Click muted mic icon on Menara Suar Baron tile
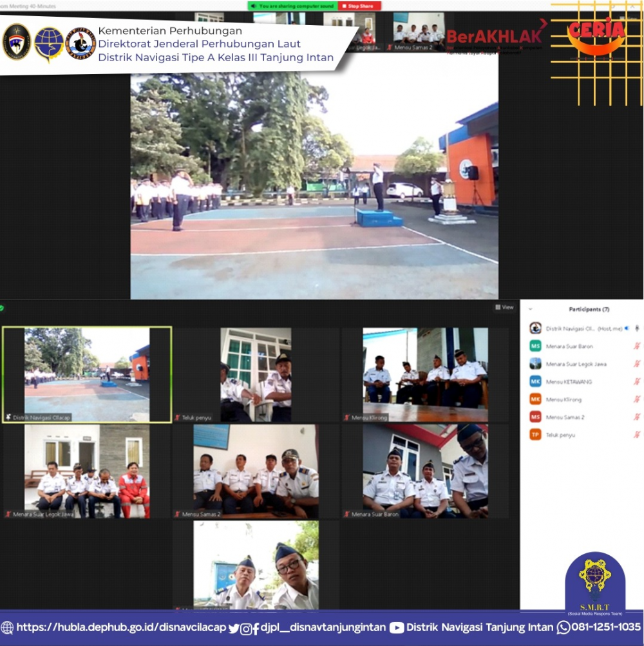The image size is (644, 646). point(347,514)
